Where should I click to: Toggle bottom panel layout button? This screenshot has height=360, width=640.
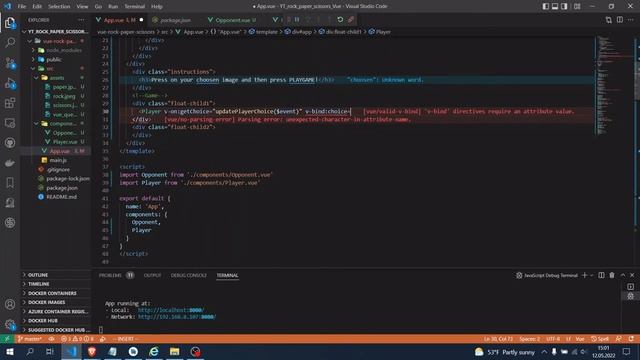(x=555, y=7)
